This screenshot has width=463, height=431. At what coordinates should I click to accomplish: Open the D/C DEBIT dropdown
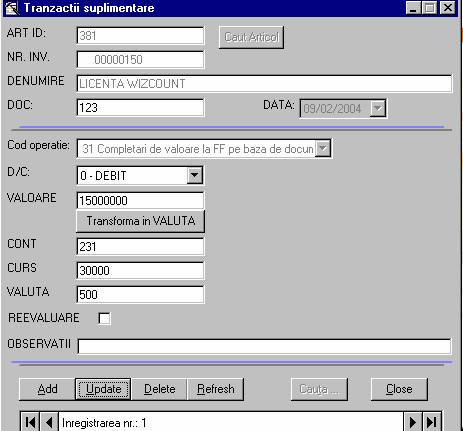coord(195,175)
